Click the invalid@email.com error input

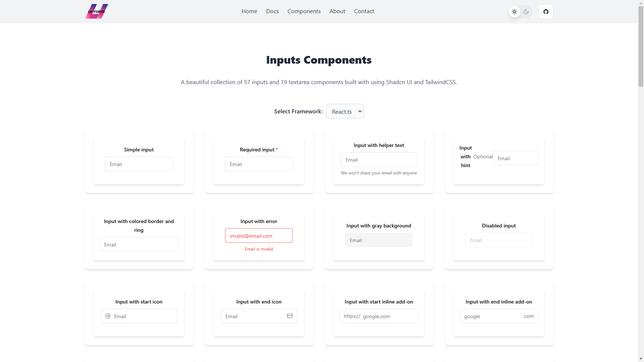pyautogui.click(x=259, y=235)
